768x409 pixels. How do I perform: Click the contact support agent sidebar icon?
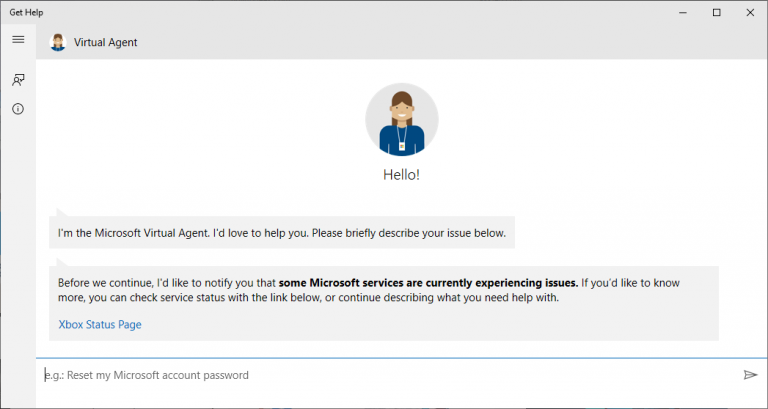[x=18, y=80]
